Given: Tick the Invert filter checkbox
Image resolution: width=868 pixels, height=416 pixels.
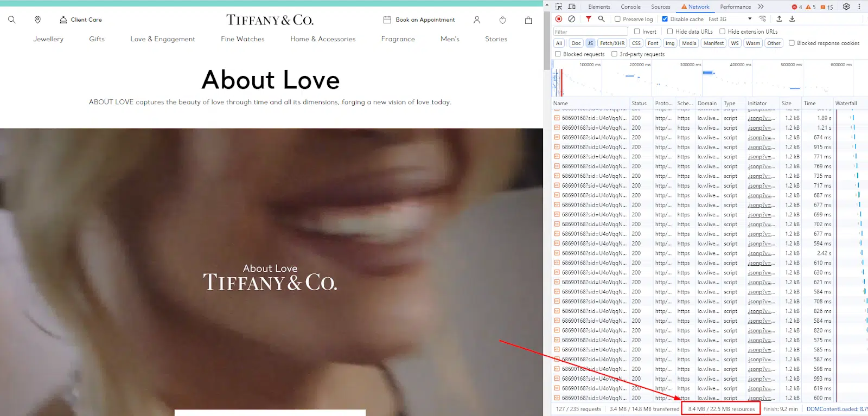Looking at the screenshot, I should (637, 31).
